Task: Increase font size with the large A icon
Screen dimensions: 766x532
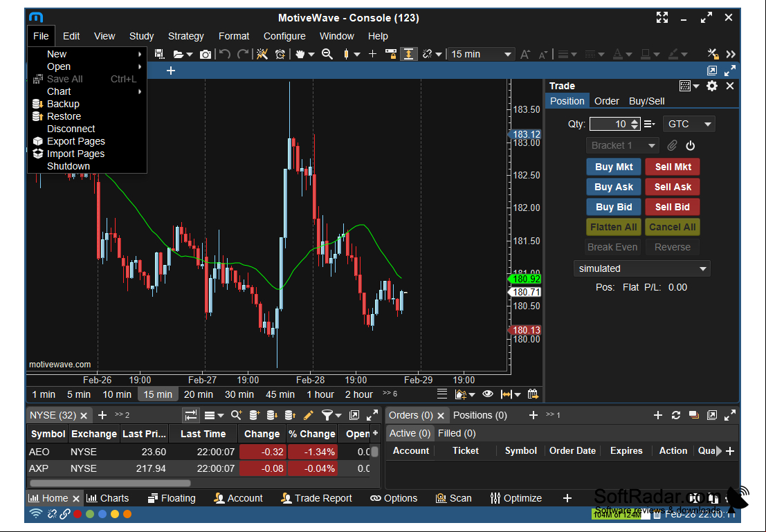Action: tap(525, 54)
